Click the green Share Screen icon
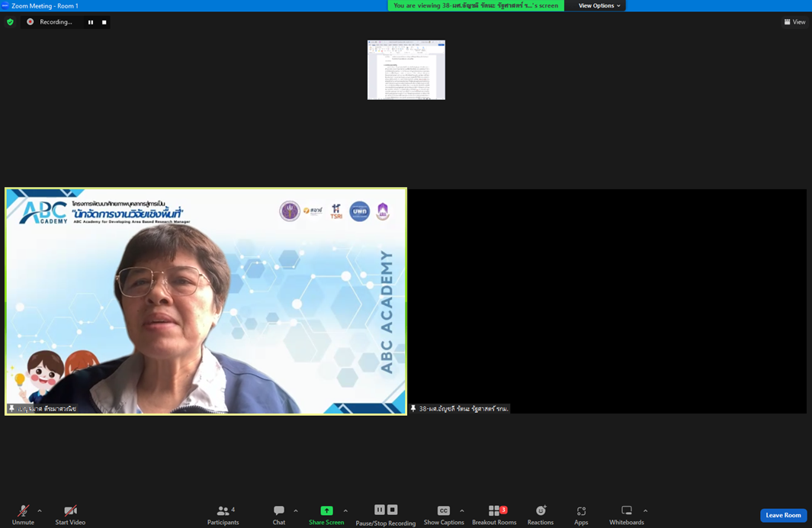The width and height of the screenshot is (812, 528). point(326,510)
